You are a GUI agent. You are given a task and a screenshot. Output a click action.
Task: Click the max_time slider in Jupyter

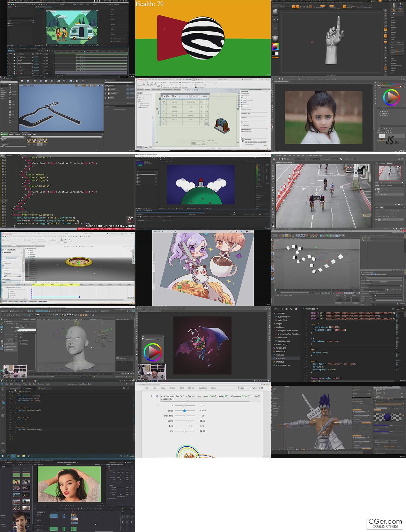coord(185,416)
